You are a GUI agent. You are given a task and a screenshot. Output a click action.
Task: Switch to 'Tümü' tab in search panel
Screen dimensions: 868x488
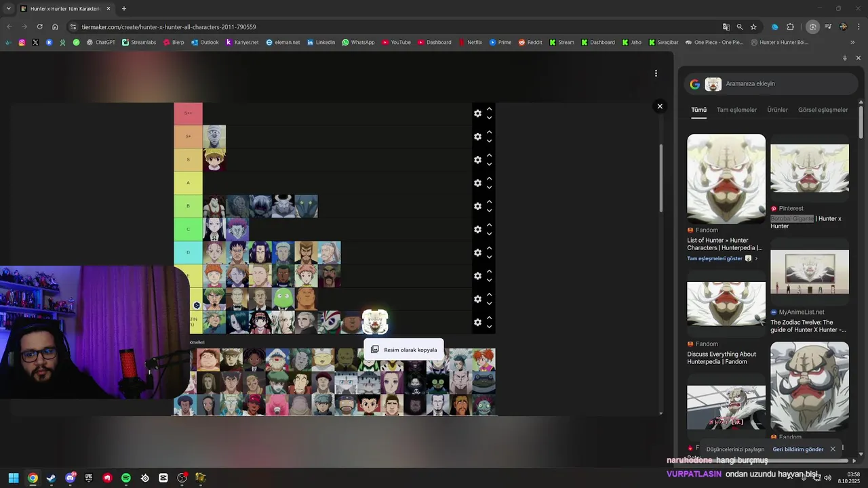tap(698, 110)
